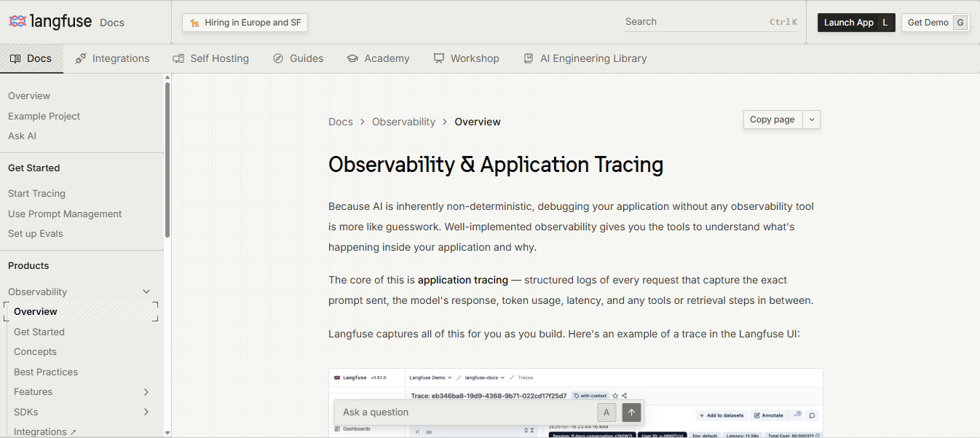Open Ask AI in sidebar

tap(22, 136)
